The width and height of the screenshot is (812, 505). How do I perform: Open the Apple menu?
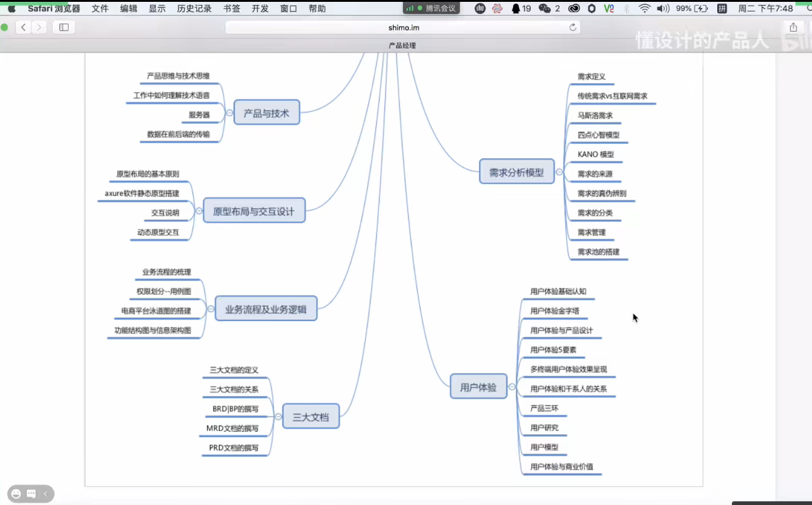(12, 9)
